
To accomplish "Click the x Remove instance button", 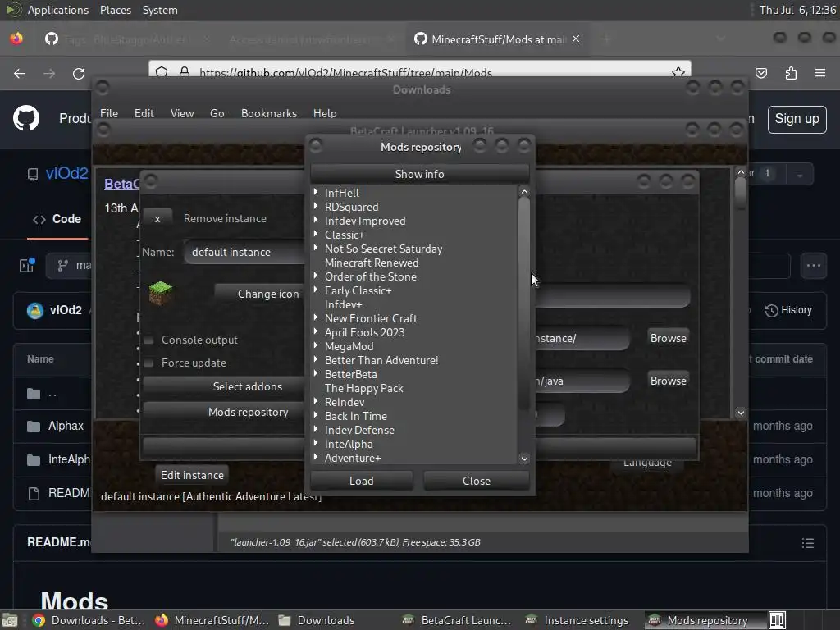I will pos(157,218).
